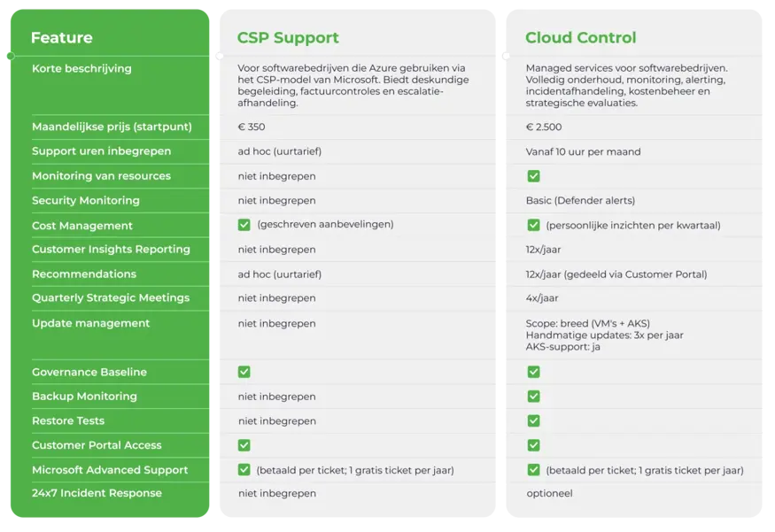Click the 24x7 Incident Response row label
Image resolution: width=775 pixels, height=532 pixels.
[x=97, y=493]
